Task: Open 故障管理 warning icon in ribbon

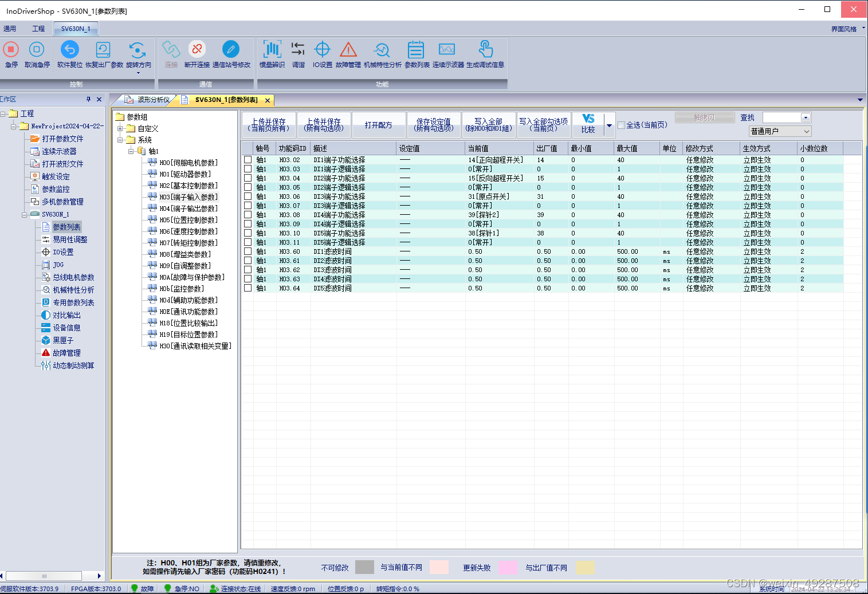Action: coord(348,49)
